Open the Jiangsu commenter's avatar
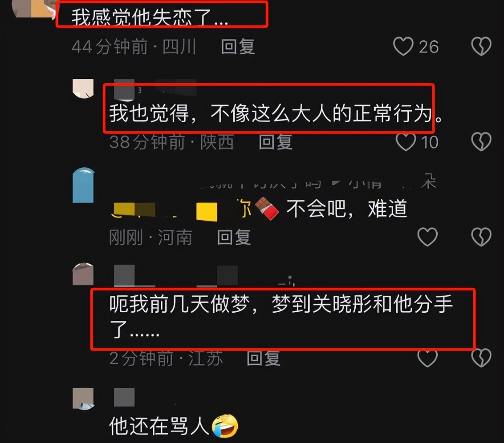504x443 pixels. 83,274
